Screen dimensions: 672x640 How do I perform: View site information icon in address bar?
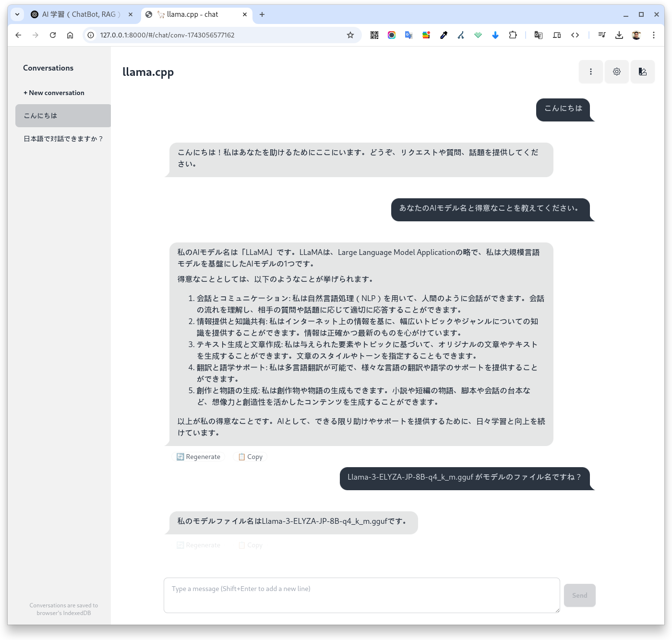point(91,35)
